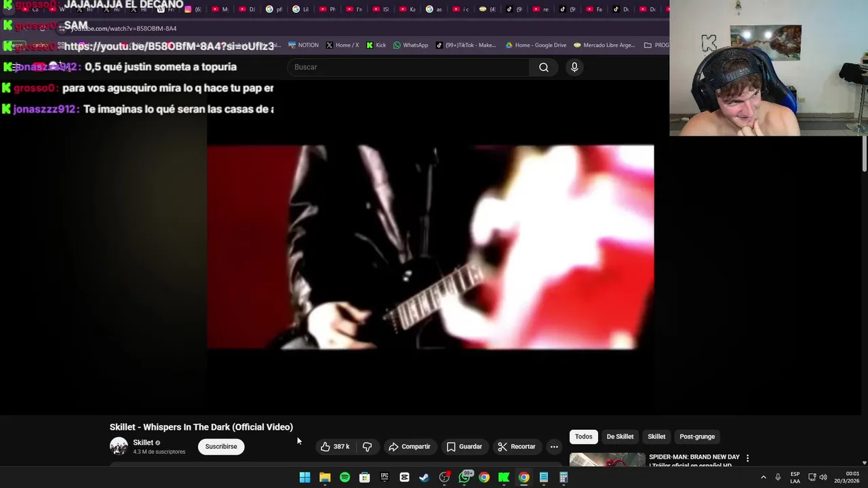Open the Skillet channel name link
Image resolution: width=868 pixels, height=488 pixels.
pyautogui.click(x=143, y=443)
